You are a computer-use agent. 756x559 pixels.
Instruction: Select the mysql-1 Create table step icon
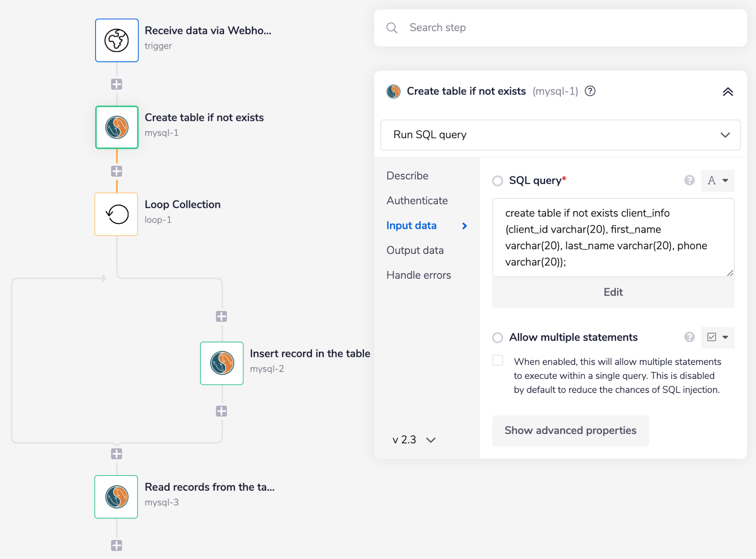(116, 127)
